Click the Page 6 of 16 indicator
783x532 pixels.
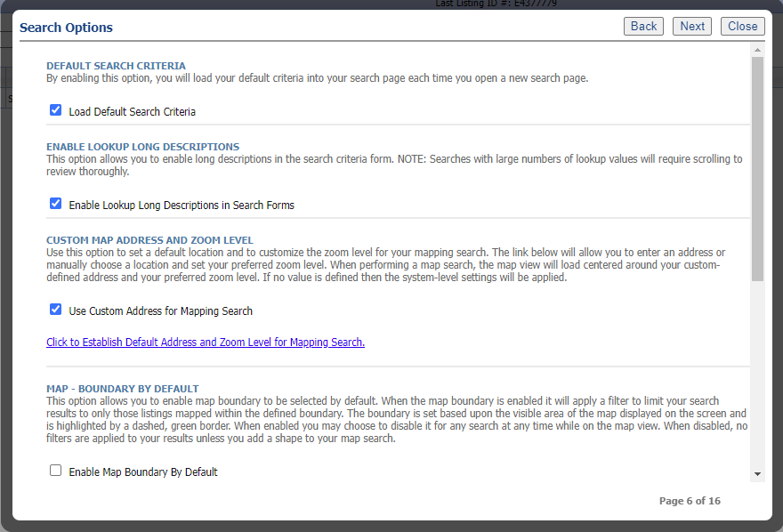690,501
